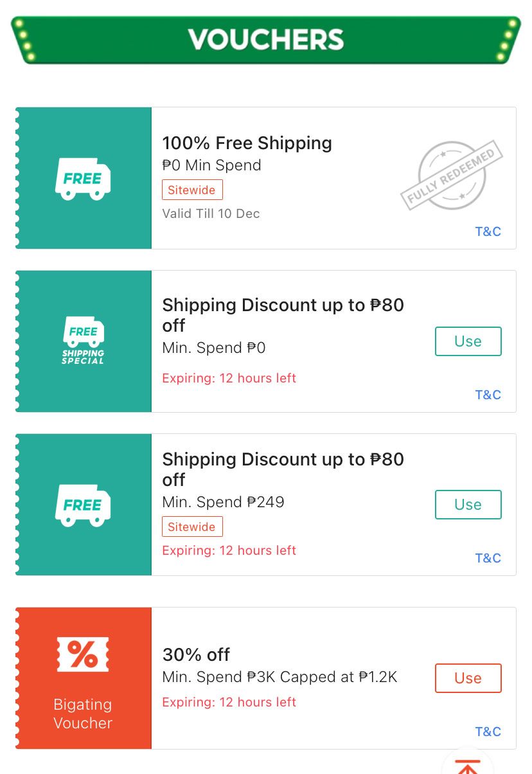Tap the Fully Redeemed stamp
This screenshot has width=532, height=774.
[452, 175]
